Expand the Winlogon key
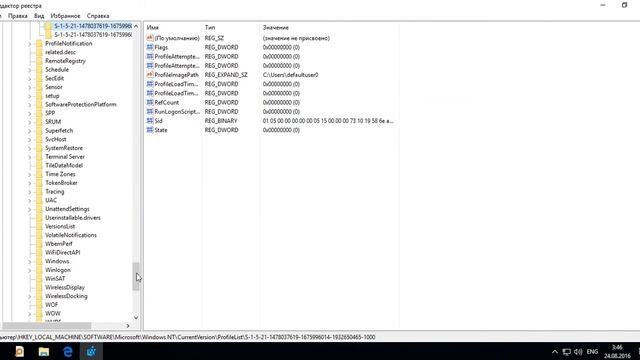 29,270
